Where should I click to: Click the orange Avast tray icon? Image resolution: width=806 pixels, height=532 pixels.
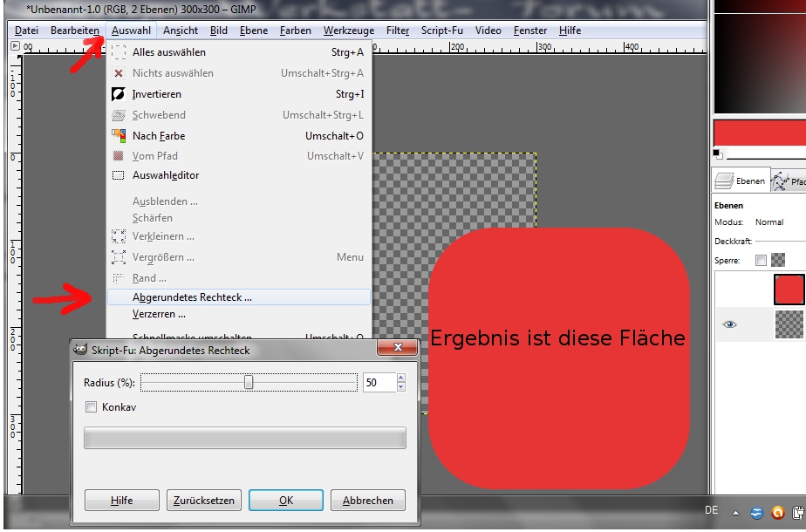coord(777,512)
